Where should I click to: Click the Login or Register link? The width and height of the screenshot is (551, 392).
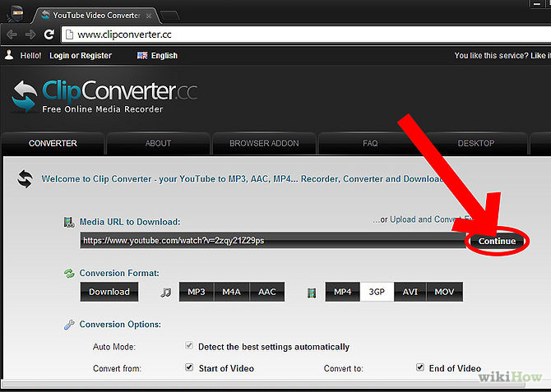click(81, 56)
